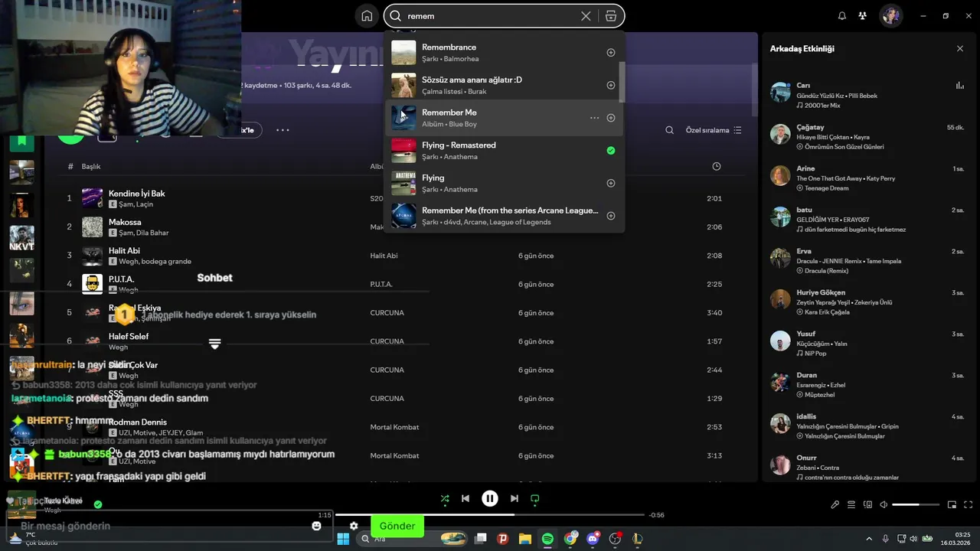Viewport: 980px width, 551px height.
Task: Uncheck saved mark on Flying - Remastered
Action: tap(611, 151)
